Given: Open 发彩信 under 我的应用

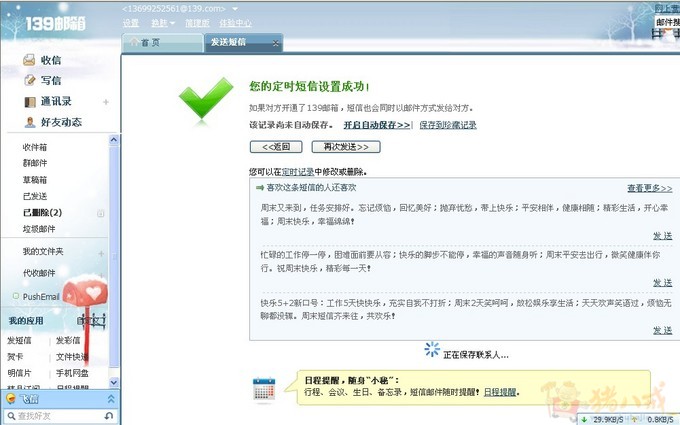Looking at the screenshot, I should click(68, 340).
